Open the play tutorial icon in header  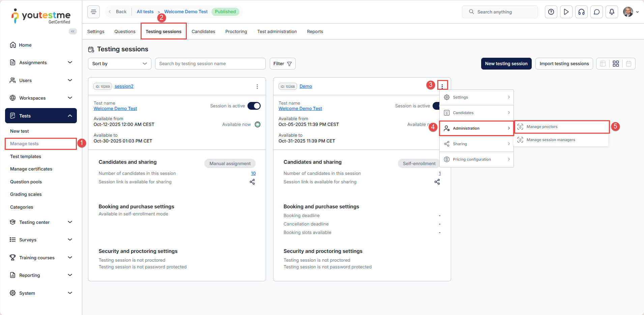click(x=566, y=12)
